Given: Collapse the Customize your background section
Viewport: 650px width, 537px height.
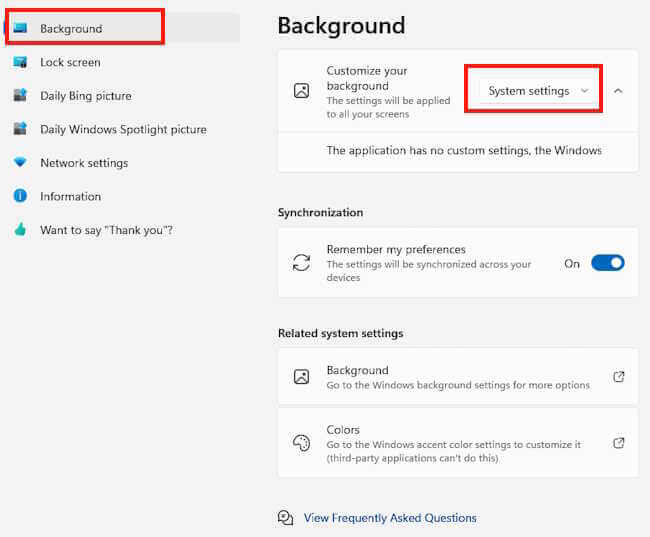Looking at the screenshot, I should click(x=618, y=91).
